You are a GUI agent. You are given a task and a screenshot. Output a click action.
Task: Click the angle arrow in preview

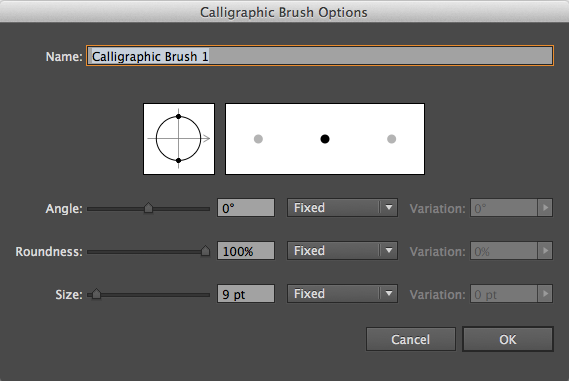pos(206,138)
